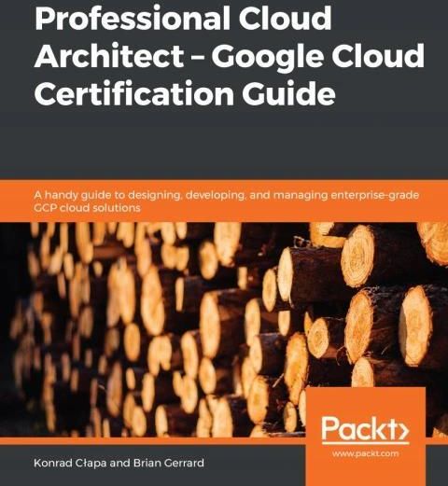The width and height of the screenshot is (448, 486).
Task: Pick the dark gray header background
Action: point(224,143)
